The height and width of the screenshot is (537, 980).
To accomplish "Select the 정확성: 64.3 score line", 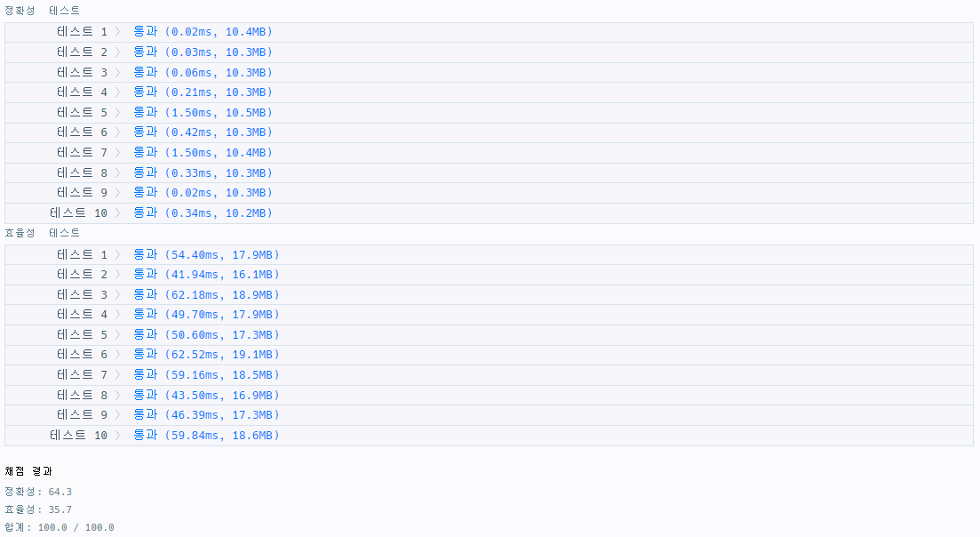I will point(38,492).
